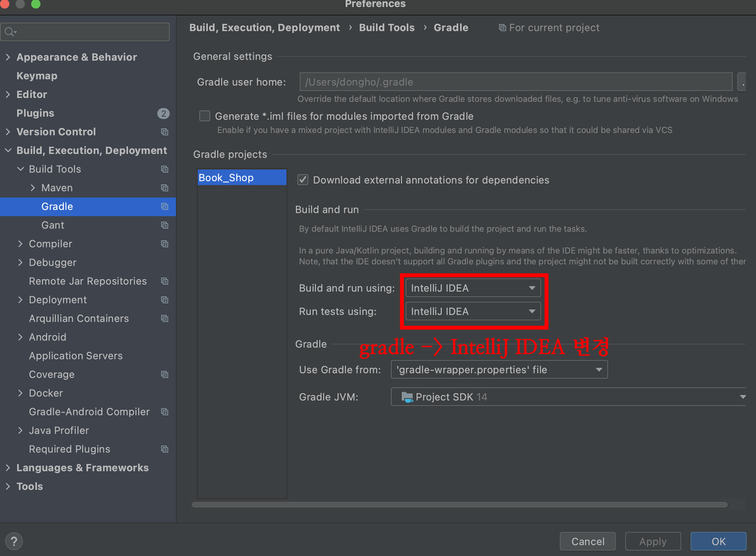Image resolution: width=756 pixels, height=556 pixels.
Task: Click the Project SDK folder icon
Action: click(x=407, y=397)
